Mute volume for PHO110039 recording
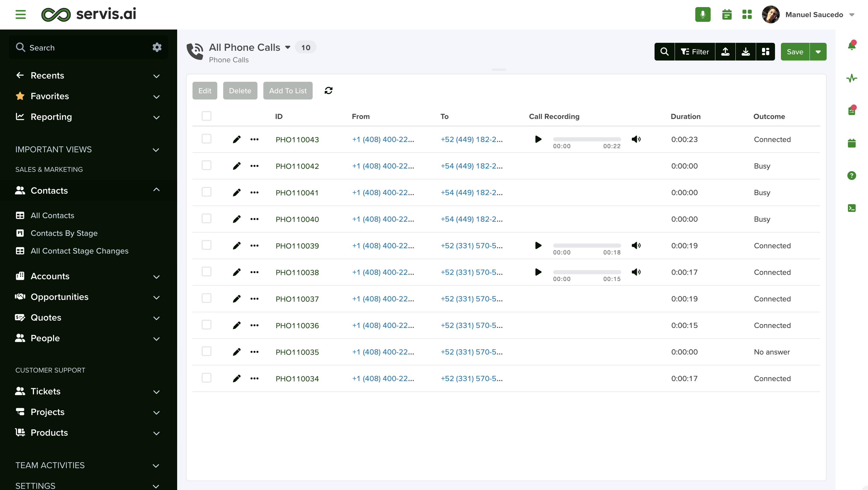Image resolution: width=868 pixels, height=490 pixels. (x=636, y=245)
